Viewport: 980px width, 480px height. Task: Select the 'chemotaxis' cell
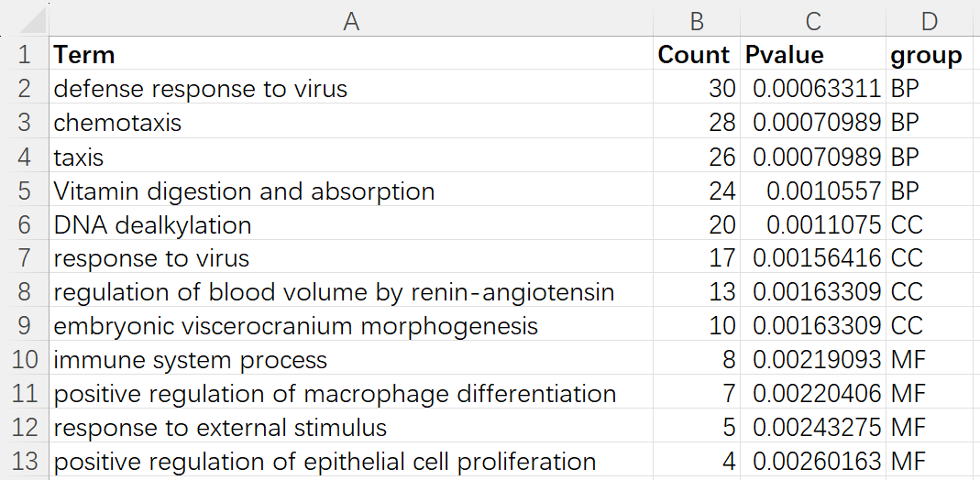point(350,123)
